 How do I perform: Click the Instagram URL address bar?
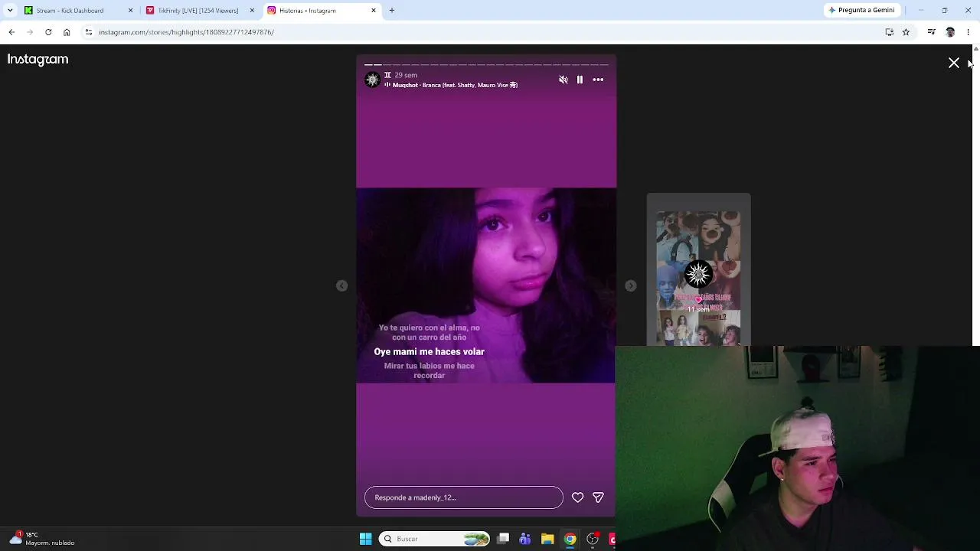[x=490, y=32]
